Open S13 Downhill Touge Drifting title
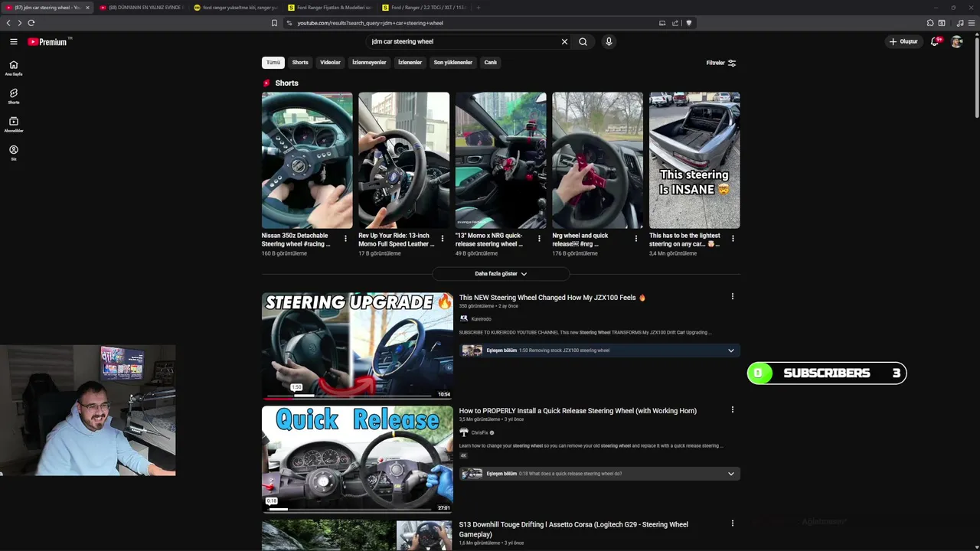Viewport: 980px width, 551px height. point(573,529)
